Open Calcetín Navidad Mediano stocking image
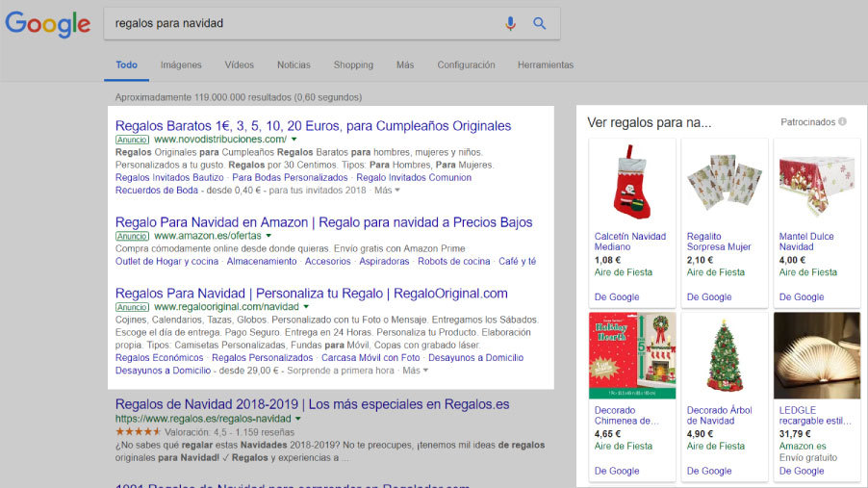 tap(631, 183)
